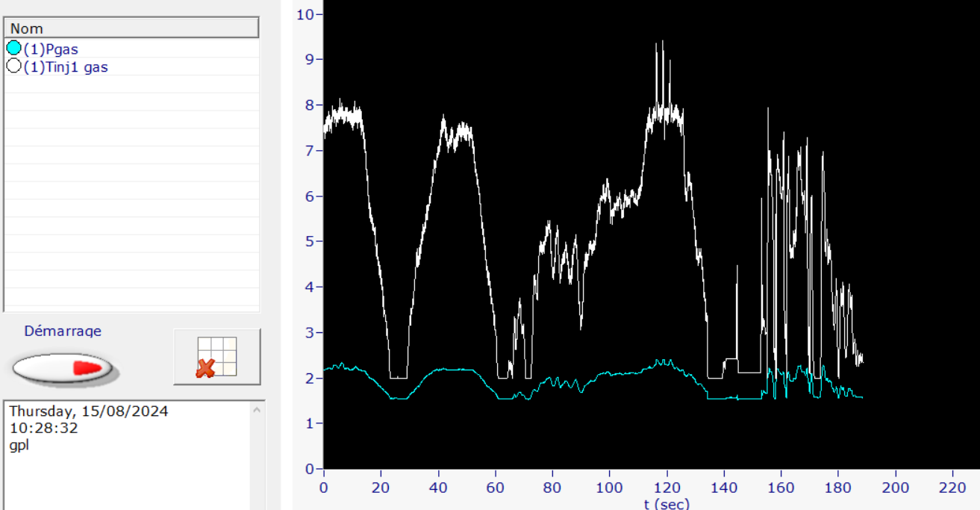Click the grid with red X icon
The image size is (980, 510).
click(x=216, y=357)
